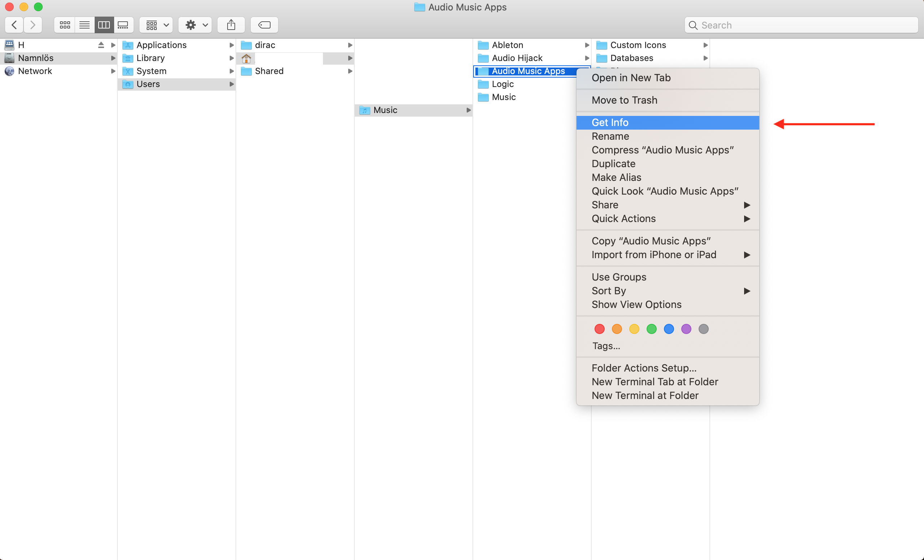Apply the yellow tag color
Image resolution: width=924 pixels, height=560 pixels.
click(634, 329)
